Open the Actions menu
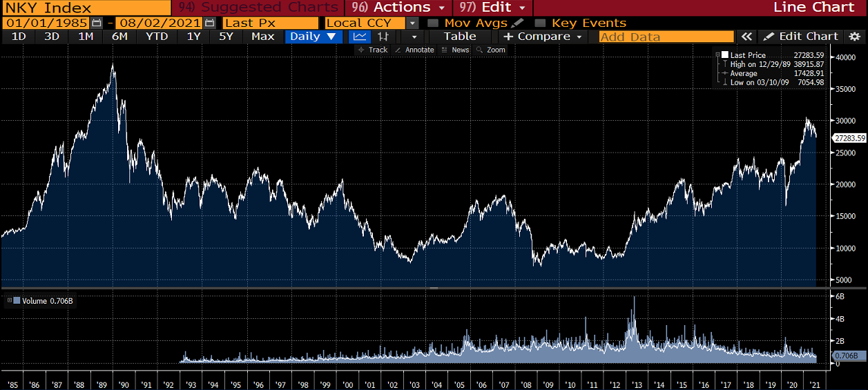This screenshot has width=868, height=390. click(401, 8)
